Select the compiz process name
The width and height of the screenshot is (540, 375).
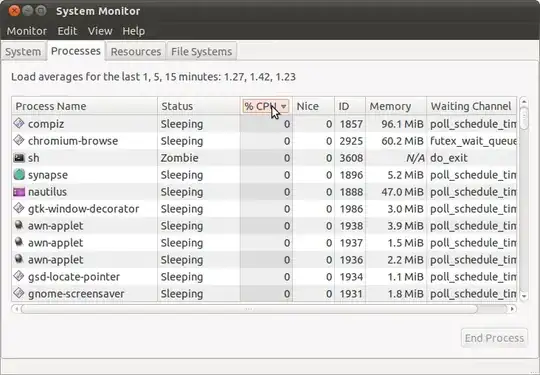tap(46, 124)
